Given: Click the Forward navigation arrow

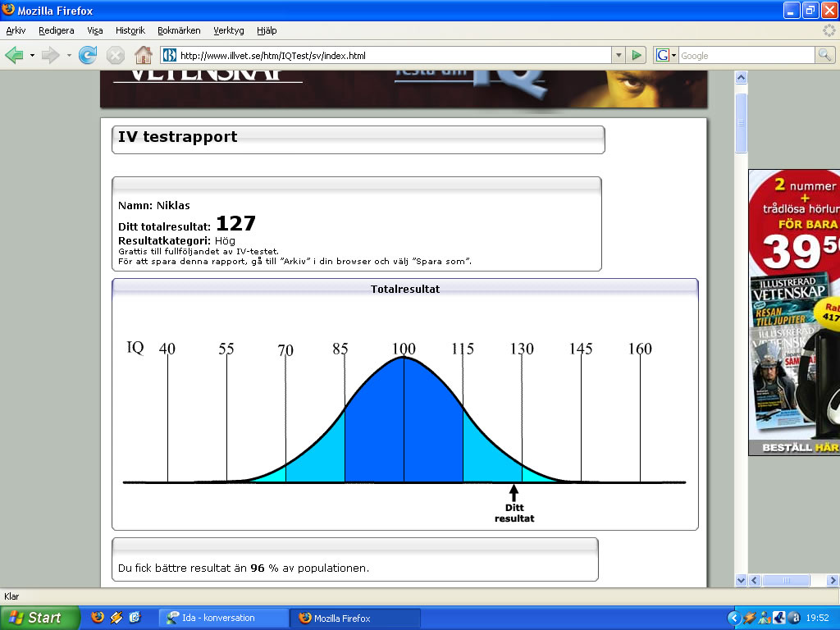Looking at the screenshot, I should click(51, 55).
